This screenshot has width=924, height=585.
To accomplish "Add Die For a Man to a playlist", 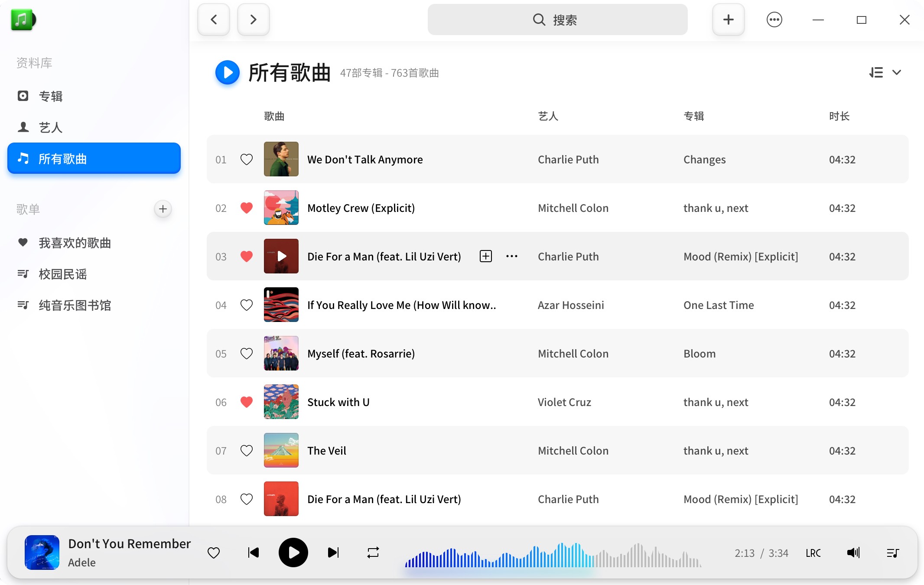I will [x=485, y=256].
